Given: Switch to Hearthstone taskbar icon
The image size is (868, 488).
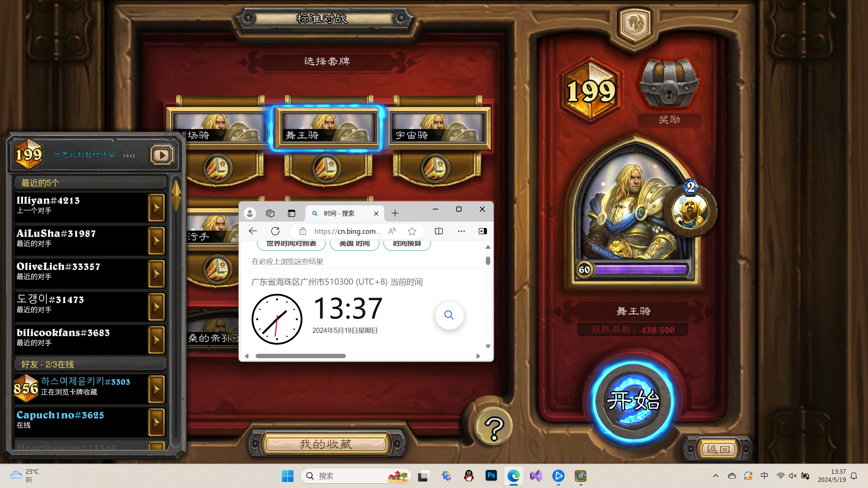Looking at the screenshot, I should coord(580,476).
